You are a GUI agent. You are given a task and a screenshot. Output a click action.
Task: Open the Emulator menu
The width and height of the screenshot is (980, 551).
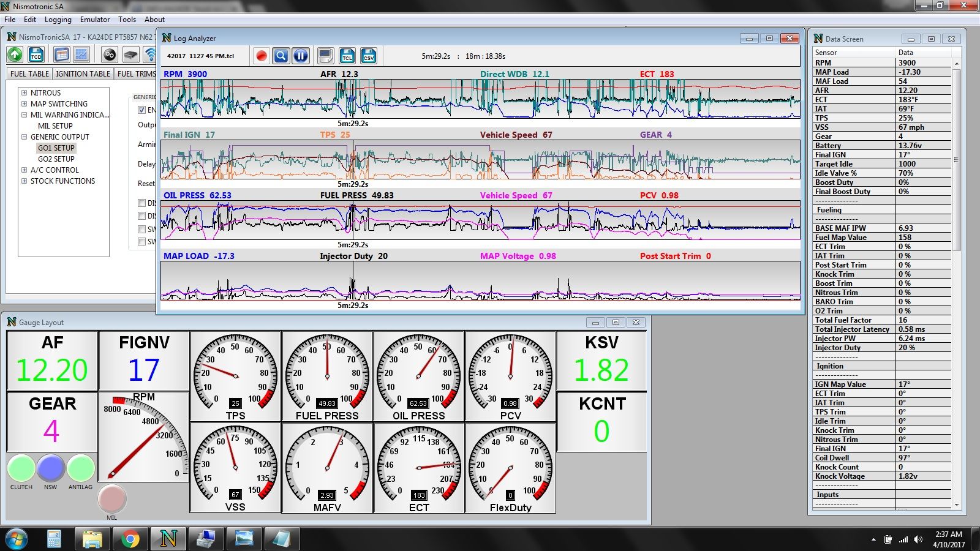(95, 20)
